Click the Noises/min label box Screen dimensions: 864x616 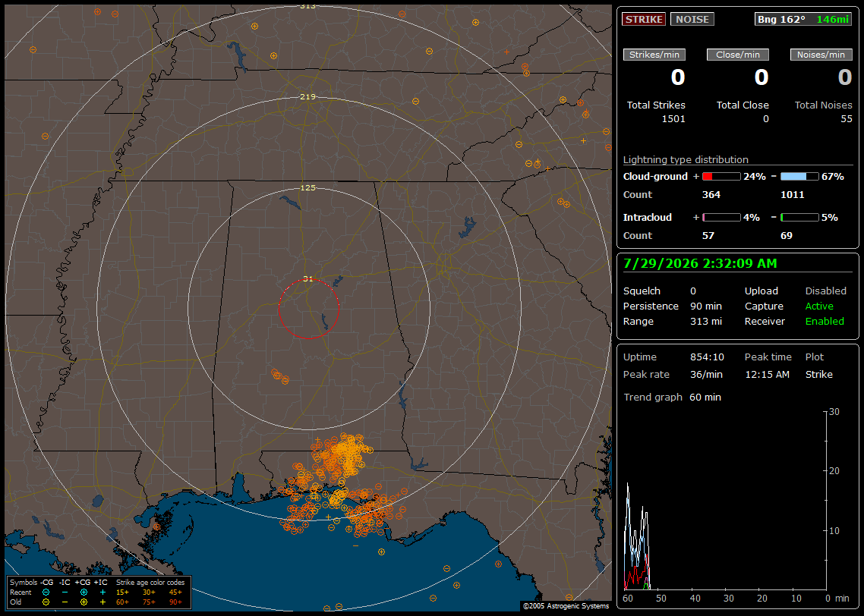821,55
